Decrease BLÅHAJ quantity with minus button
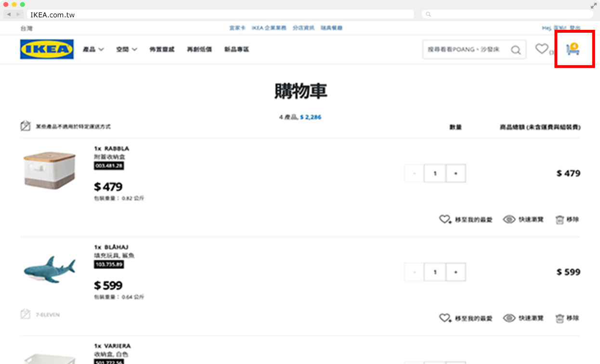The height and width of the screenshot is (364, 600). point(414,272)
